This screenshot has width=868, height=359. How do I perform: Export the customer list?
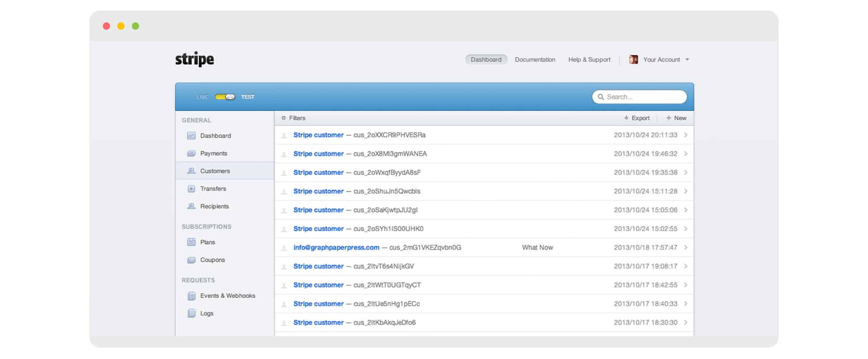[x=637, y=118]
